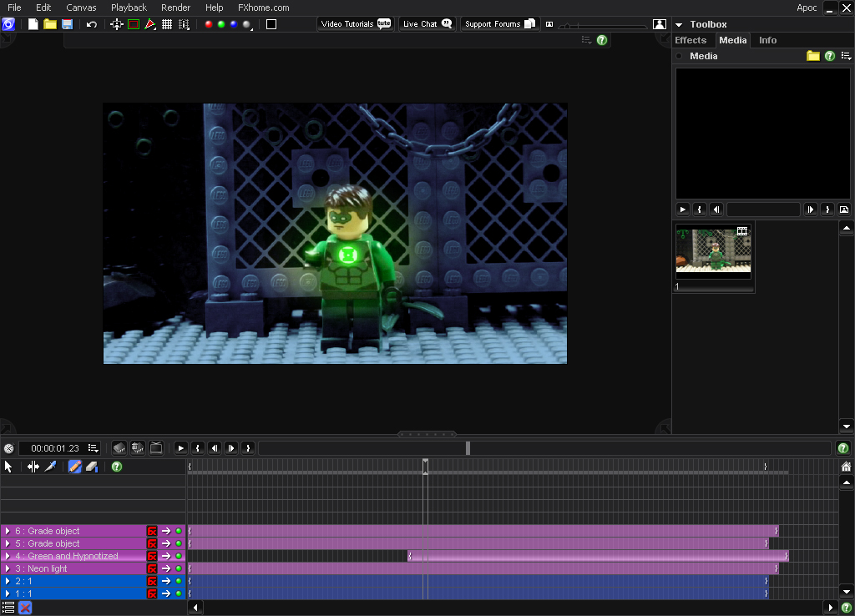This screenshot has width=855, height=616.
Task: Click the black color swatch in the toolbar
Action: [271, 25]
